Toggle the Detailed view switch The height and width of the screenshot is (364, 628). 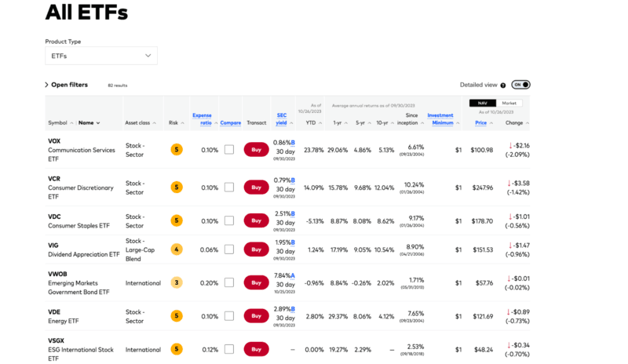tap(520, 85)
